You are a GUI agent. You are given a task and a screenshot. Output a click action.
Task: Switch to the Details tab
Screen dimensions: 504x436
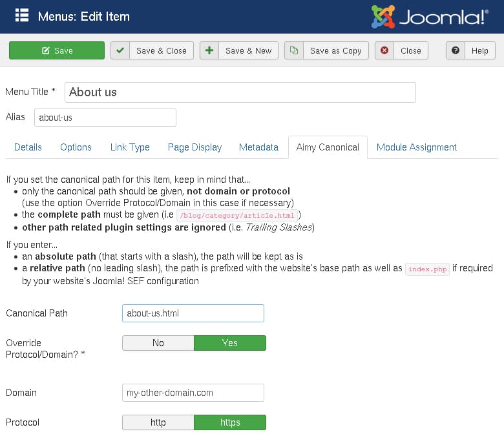click(x=28, y=147)
